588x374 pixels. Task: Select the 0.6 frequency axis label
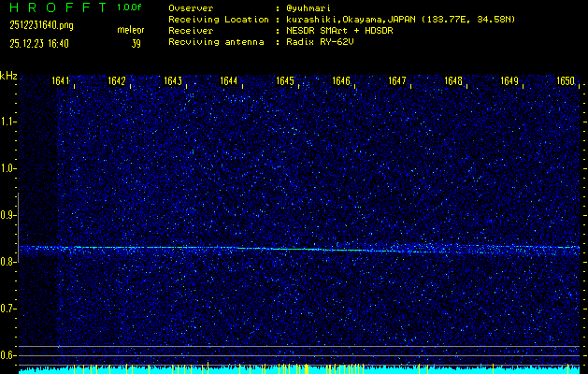[x=8, y=355]
